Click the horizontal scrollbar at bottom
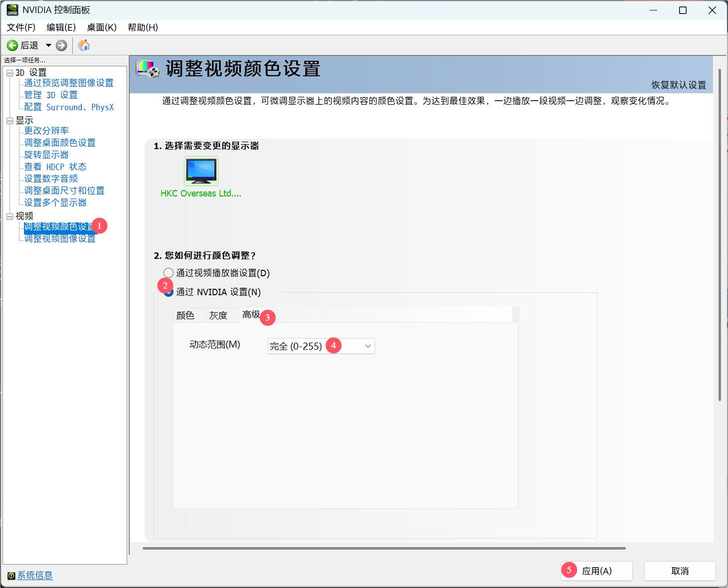 point(384,548)
